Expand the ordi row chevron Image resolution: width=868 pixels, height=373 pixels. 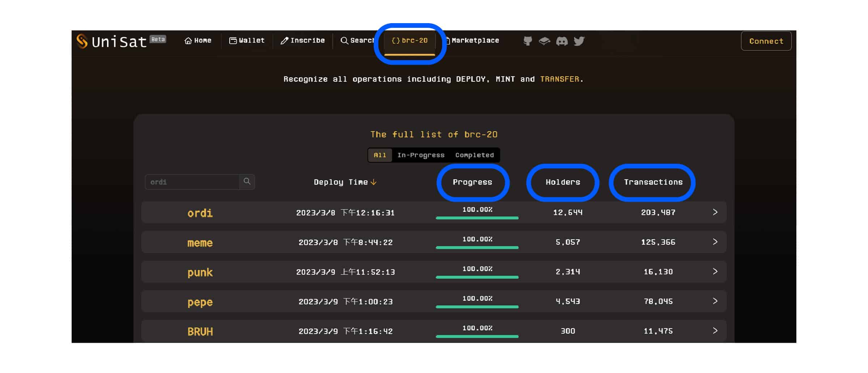[x=715, y=212]
